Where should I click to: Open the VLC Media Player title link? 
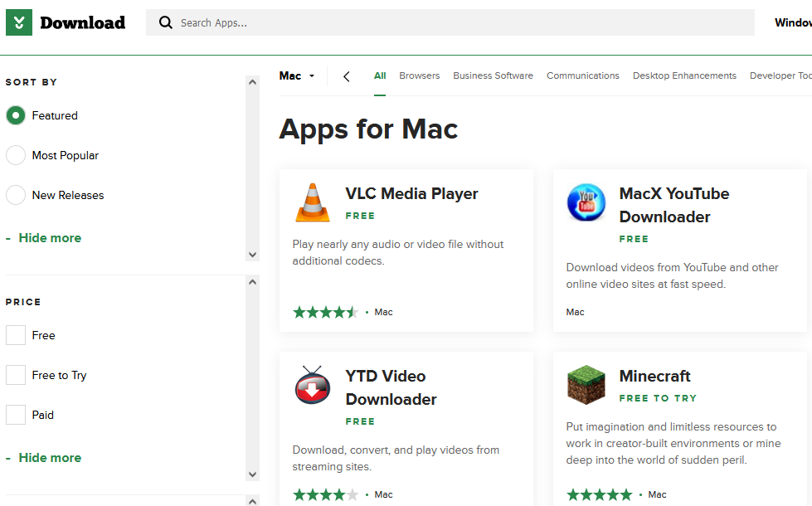(x=411, y=194)
